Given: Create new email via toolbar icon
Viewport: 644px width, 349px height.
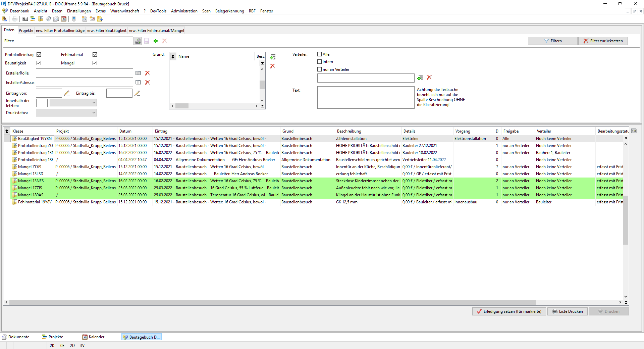Looking at the screenshot, I should click(x=92, y=19).
